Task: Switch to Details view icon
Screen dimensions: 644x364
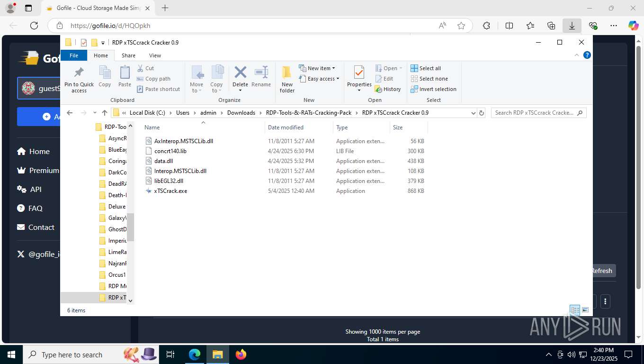Action: click(x=575, y=310)
